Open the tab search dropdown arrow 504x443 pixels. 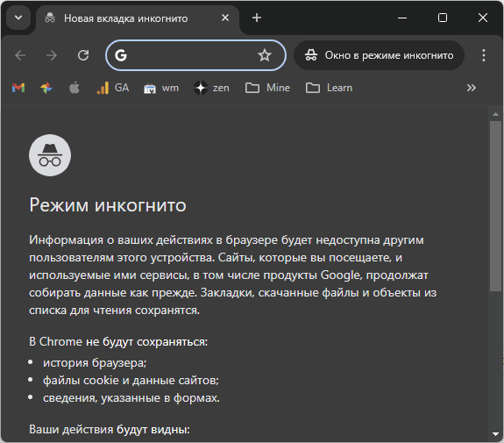[18, 18]
